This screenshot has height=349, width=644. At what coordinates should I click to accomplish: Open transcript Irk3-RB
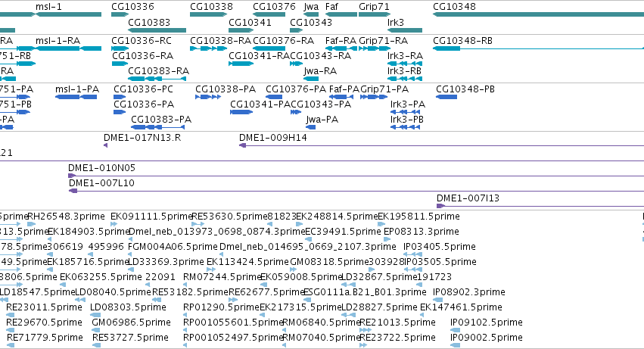[x=405, y=79]
